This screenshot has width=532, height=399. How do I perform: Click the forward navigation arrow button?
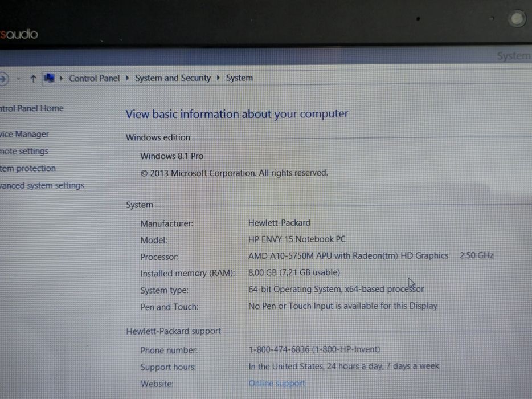click(x=3, y=79)
